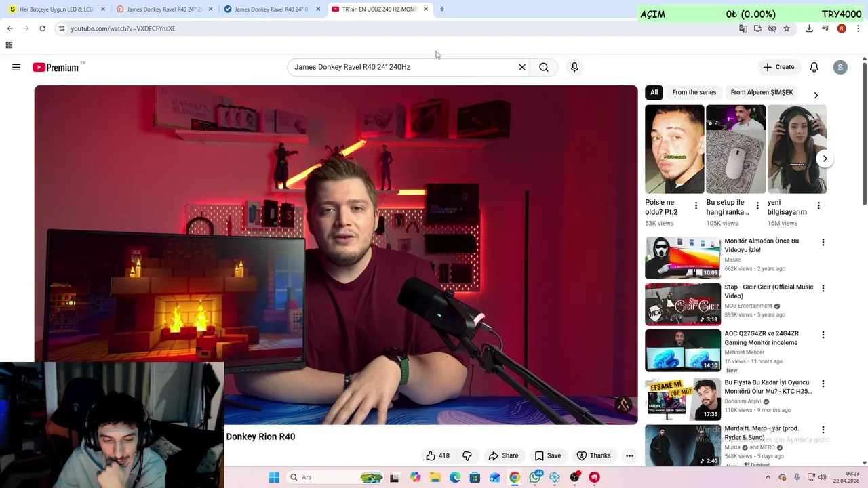Click the main video player

(x=336, y=254)
